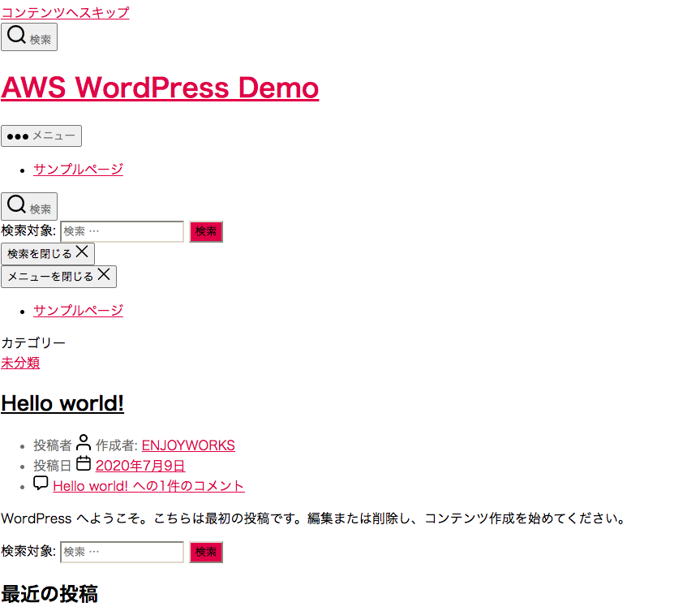Open Hello world! への1件のコメント link
This screenshot has width=700, height=611.
tap(148, 486)
